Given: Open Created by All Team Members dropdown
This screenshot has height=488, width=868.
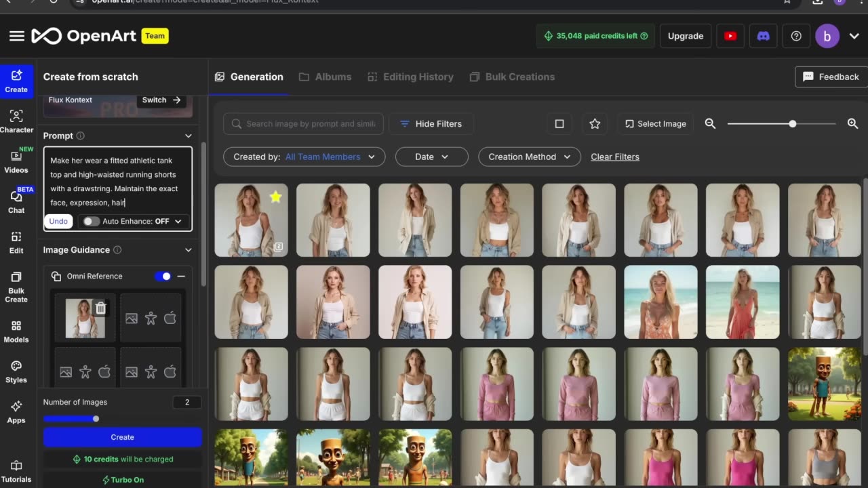Looking at the screenshot, I should tap(304, 157).
